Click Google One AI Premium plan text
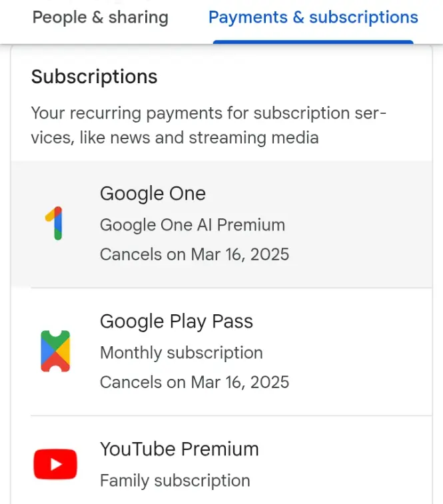 coord(193,224)
